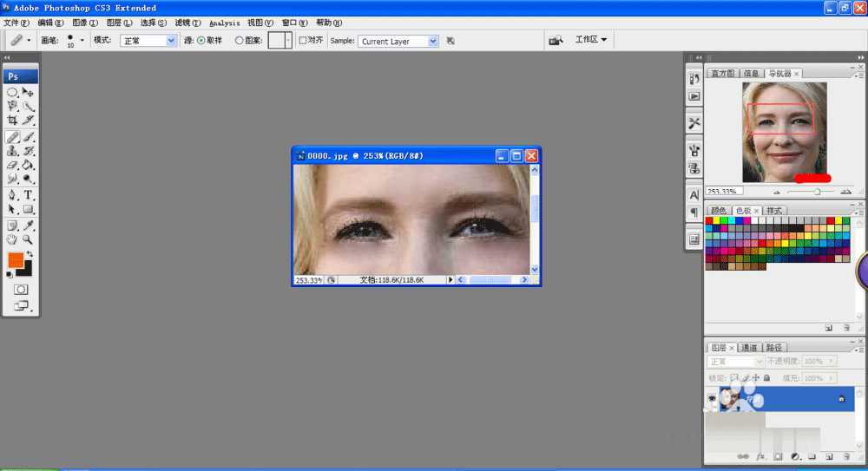868x471 pixels.
Task: Switch to the 样式 tab
Action: 774,211
